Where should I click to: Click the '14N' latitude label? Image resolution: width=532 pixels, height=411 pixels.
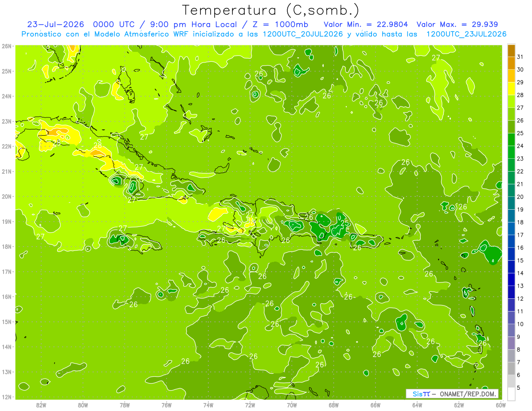pyautogui.click(x=7, y=347)
